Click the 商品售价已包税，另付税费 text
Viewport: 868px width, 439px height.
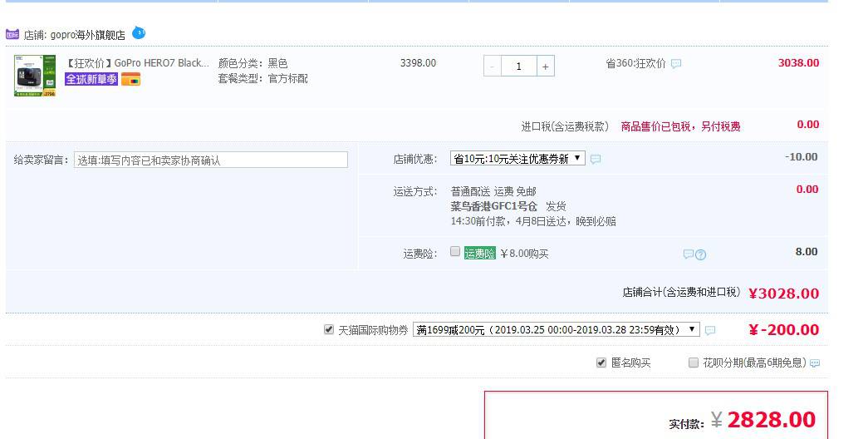[680, 126]
